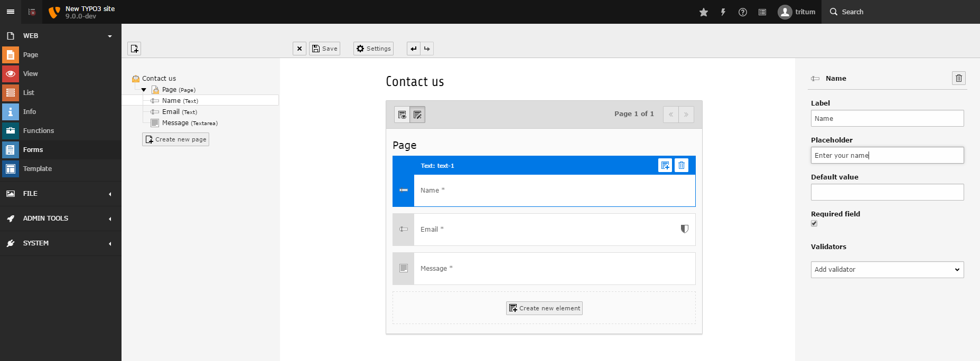The width and height of the screenshot is (980, 361).
Task: Close the form editor with X button
Action: coord(300,49)
